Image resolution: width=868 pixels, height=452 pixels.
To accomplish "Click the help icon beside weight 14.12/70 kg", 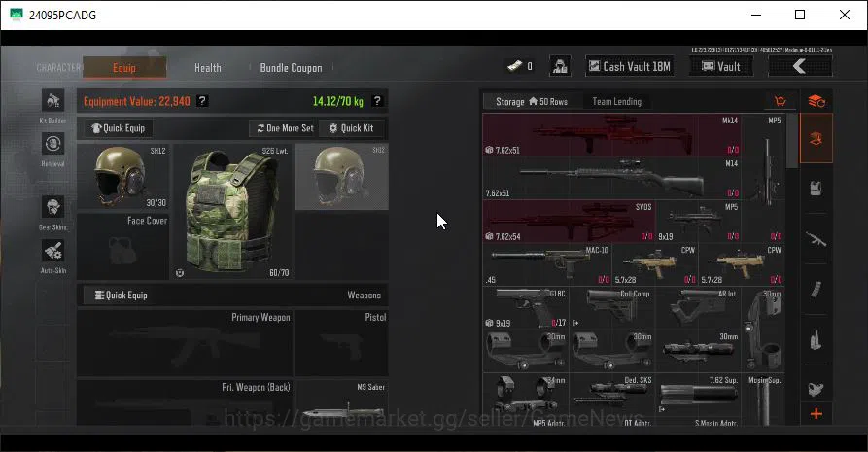I will pyautogui.click(x=377, y=101).
